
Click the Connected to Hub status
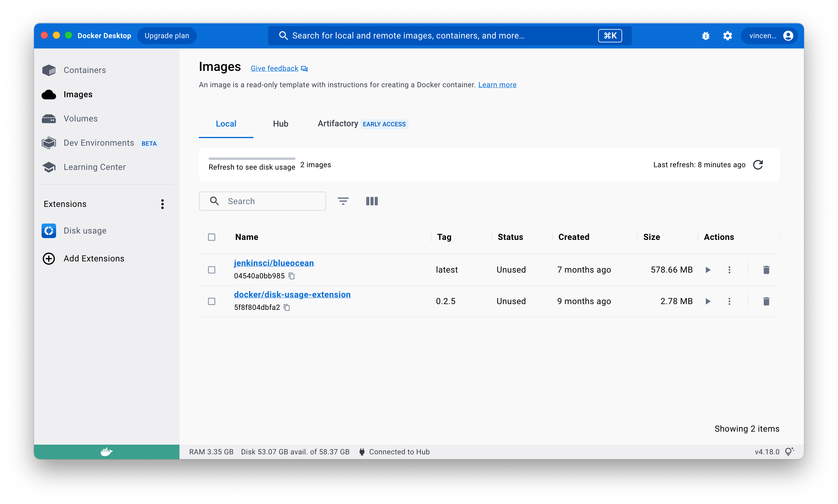[x=395, y=452]
